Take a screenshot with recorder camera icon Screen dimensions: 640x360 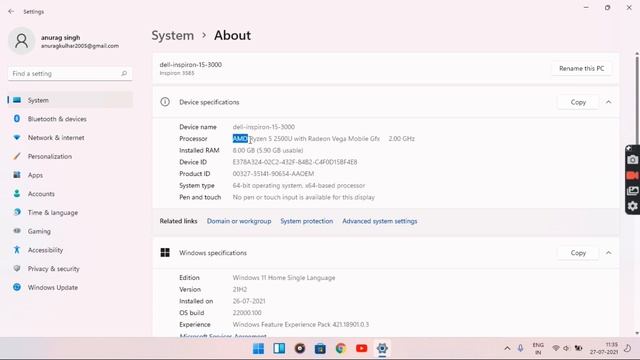point(632,160)
